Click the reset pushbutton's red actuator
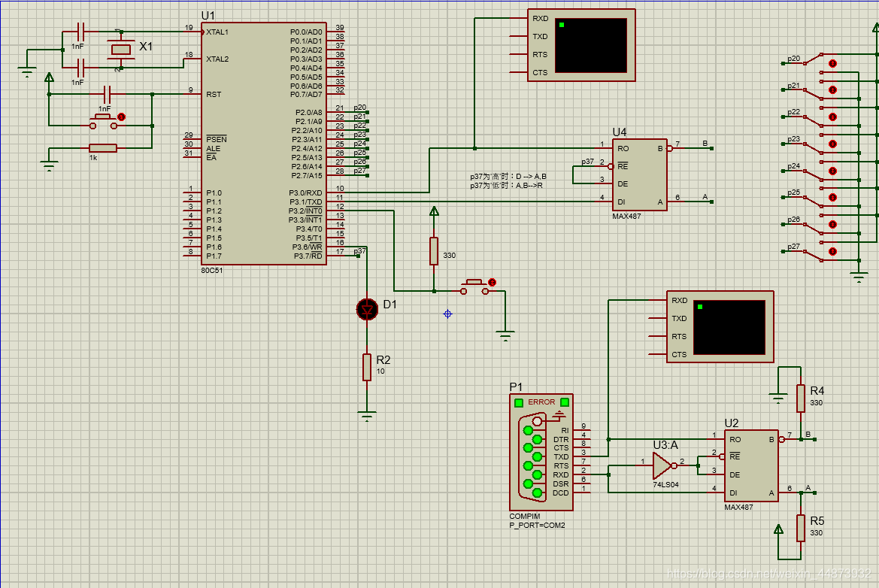The image size is (879, 588). point(121,117)
